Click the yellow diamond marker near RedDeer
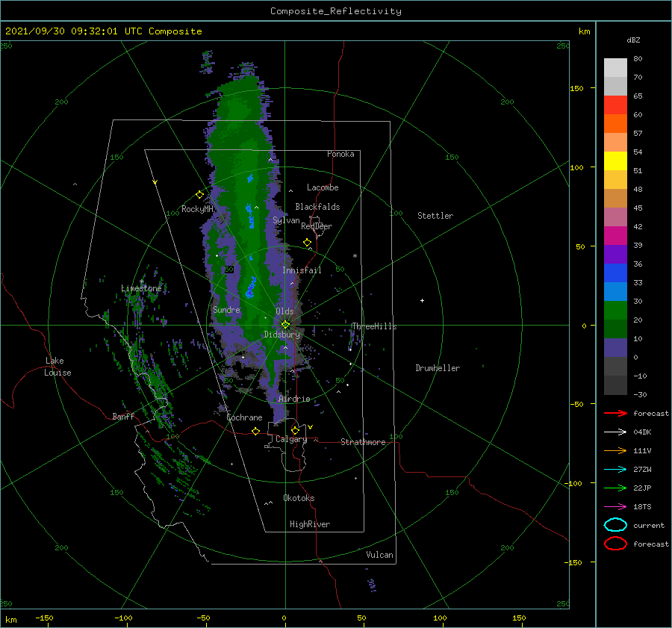672x628 pixels. click(x=308, y=243)
